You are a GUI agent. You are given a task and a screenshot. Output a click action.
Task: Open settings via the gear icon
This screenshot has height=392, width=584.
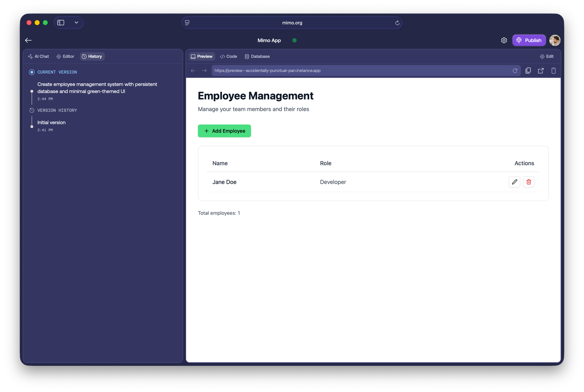pos(504,40)
